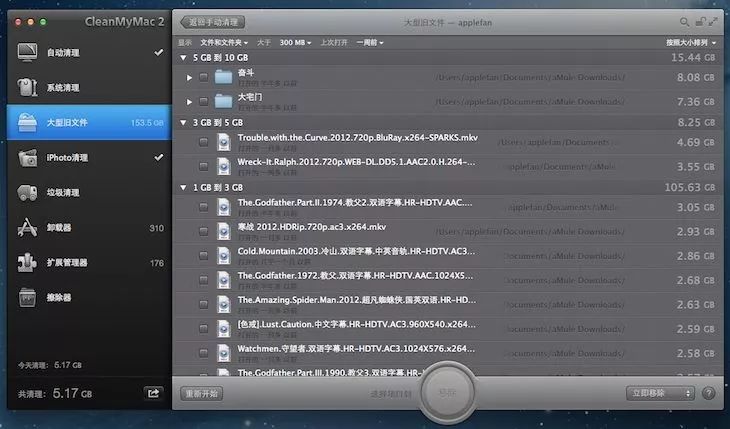Click The.Godfather.Part.II file icon
Screen dimensions: 730x429
[223, 207]
